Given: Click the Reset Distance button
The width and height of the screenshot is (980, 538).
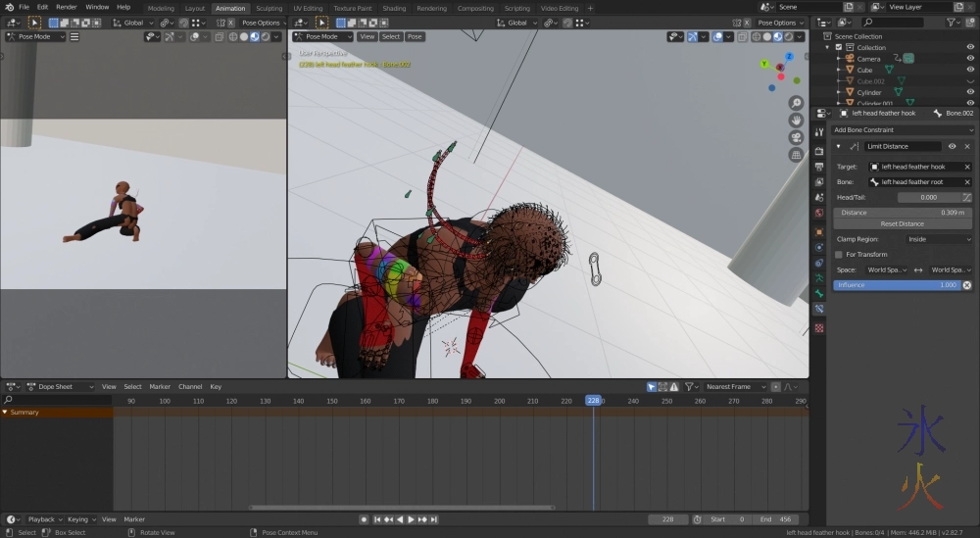Looking at the screenshot, I should [x=902, y=223].
